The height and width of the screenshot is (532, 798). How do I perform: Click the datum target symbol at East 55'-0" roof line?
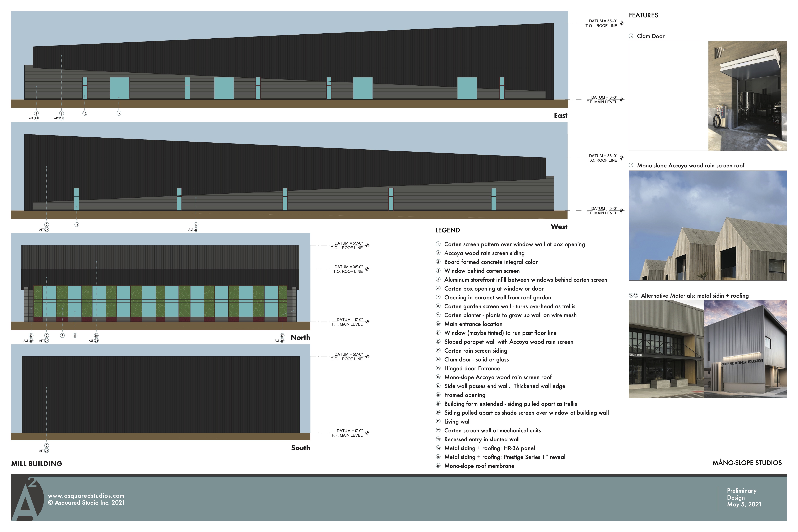[622, 23]
